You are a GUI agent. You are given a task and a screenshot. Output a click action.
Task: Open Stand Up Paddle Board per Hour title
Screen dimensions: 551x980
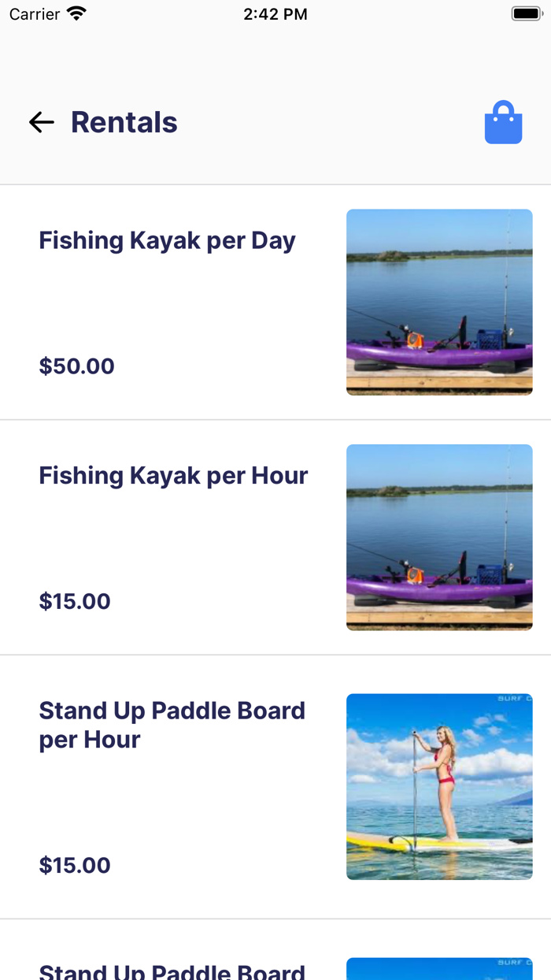tap(172, 725)
